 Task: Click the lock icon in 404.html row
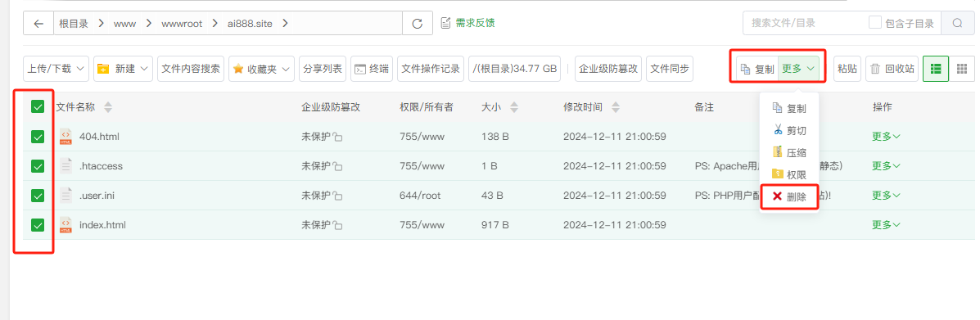point(337,137)
